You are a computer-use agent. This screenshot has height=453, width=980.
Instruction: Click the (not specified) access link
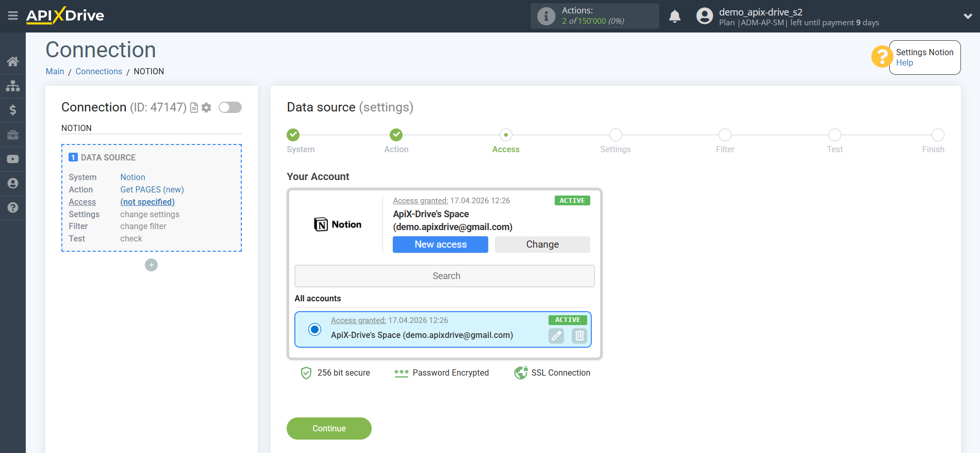tap(147, 202)
